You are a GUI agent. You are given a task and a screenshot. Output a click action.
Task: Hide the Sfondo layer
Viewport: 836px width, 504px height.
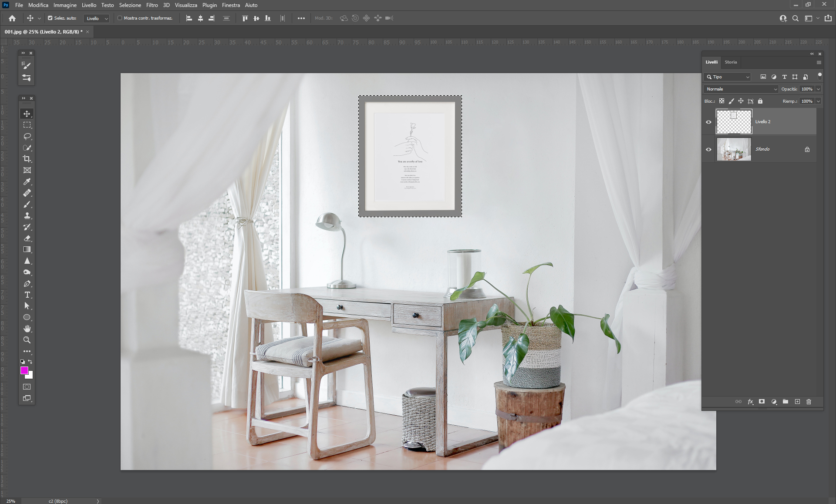point(708,149)
